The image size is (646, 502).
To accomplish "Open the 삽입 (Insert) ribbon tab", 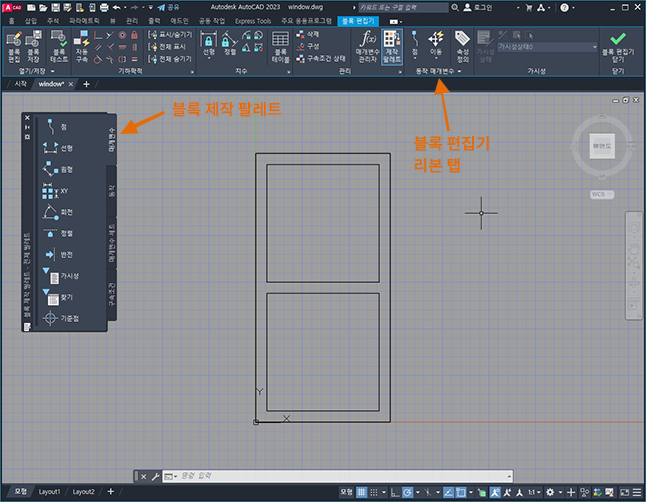I will pyautogui.click(x=31, y=21).
